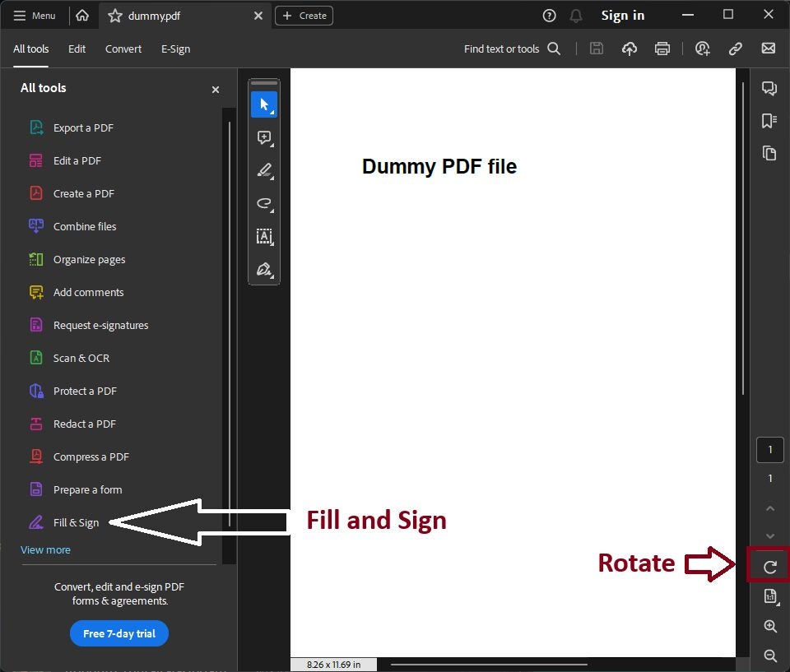
Task: Open the page thumbnails panel
Action: point(769,153)
